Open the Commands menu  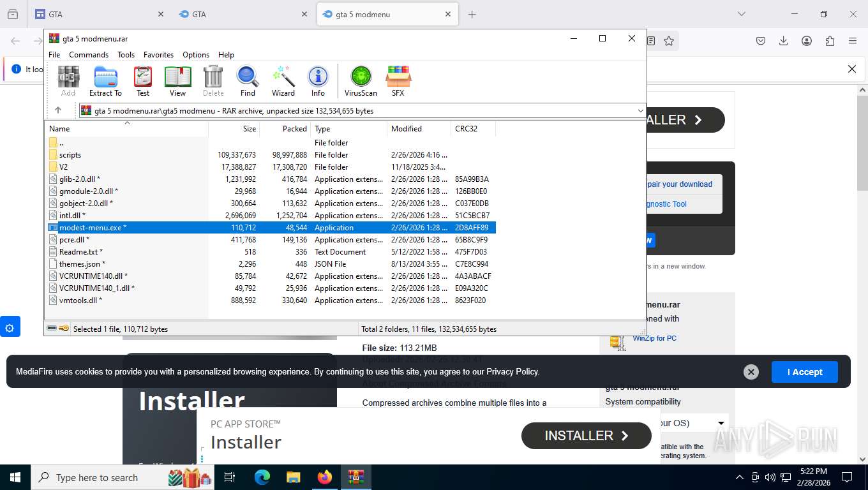pyautogui.click(x=89, y=55)
